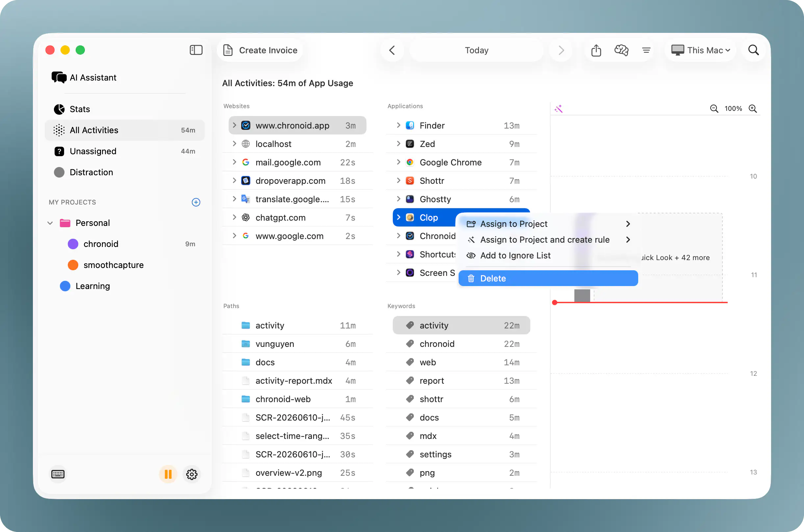804x532 pixels.
Task: Select the chronoid keyword tag
Action: coord(461,344)
